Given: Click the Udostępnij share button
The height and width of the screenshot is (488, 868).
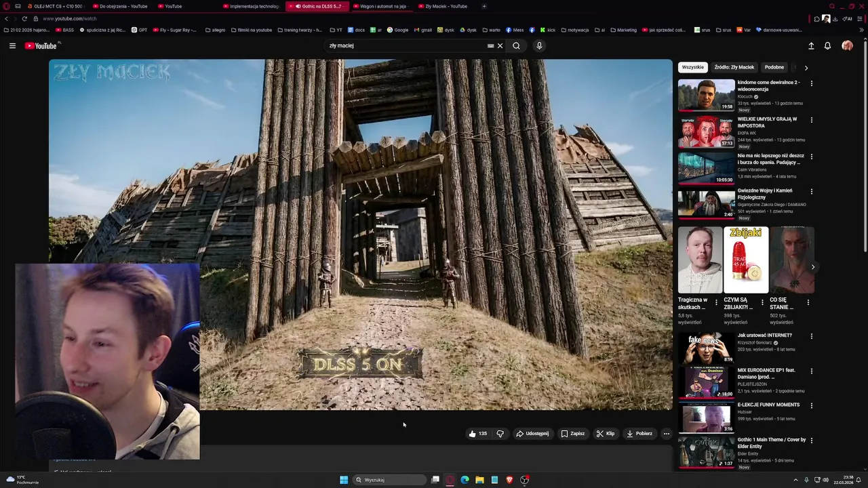Looking at the screenshot, I should tap(532, 434).
